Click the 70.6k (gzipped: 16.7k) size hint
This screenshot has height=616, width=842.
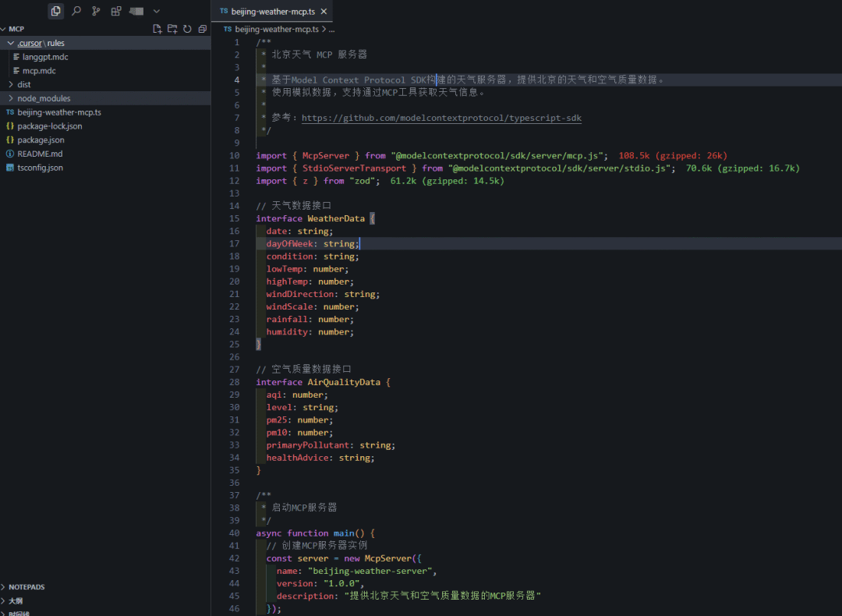click(x=743, y=168)
